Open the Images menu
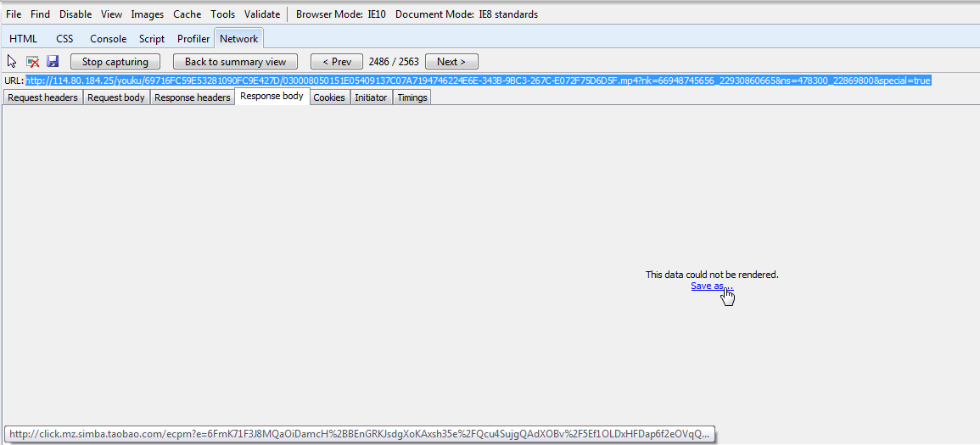 (148, 14)
